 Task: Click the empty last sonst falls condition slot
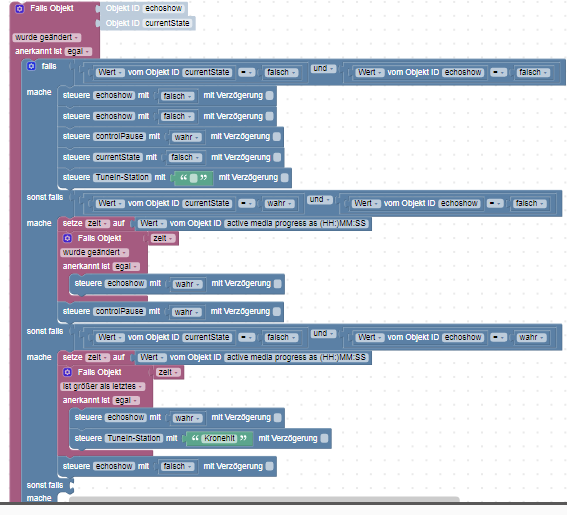pyautogui.click(x=72, y=485)
